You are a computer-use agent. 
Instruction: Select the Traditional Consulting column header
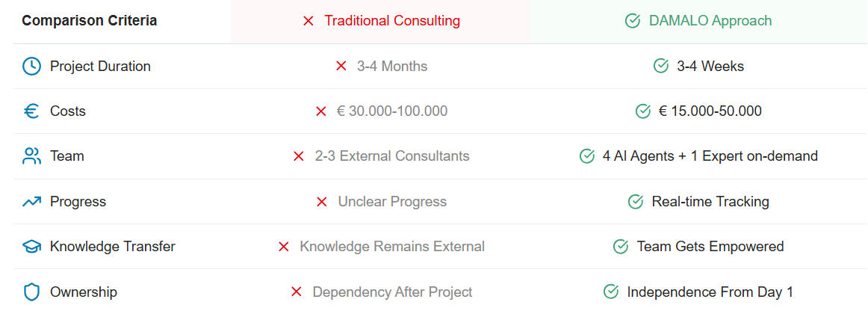click(x=392, y=21)
